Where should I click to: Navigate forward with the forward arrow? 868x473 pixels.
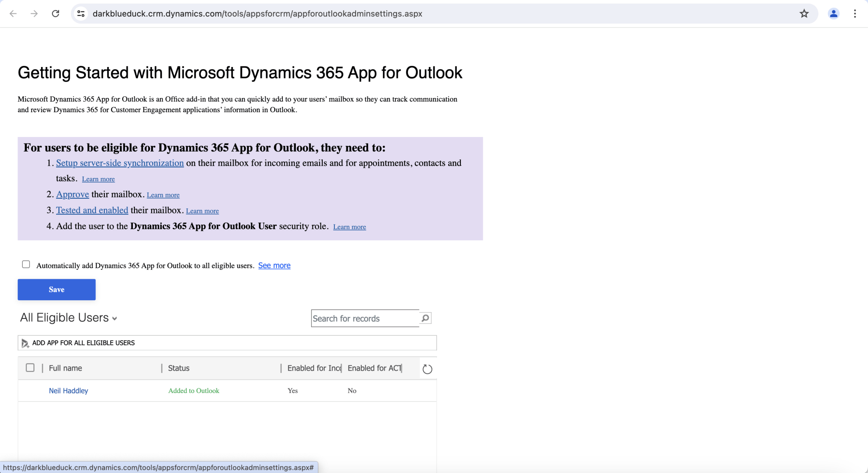[34, 13]
